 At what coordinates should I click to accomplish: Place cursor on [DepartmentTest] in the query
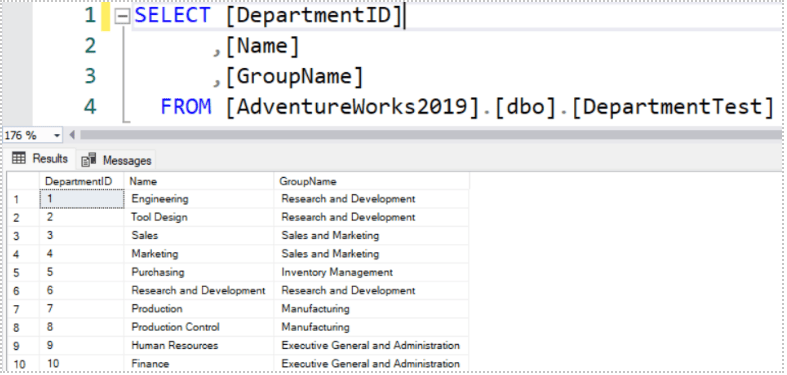tap(673, 106)
